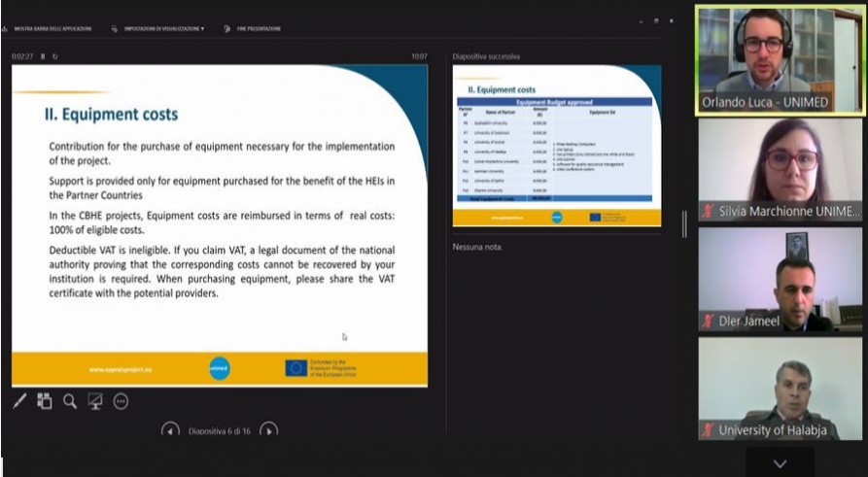Open more slideshow options (ellipsis)
The image size is (868, 477).
[x=121, y=401]
